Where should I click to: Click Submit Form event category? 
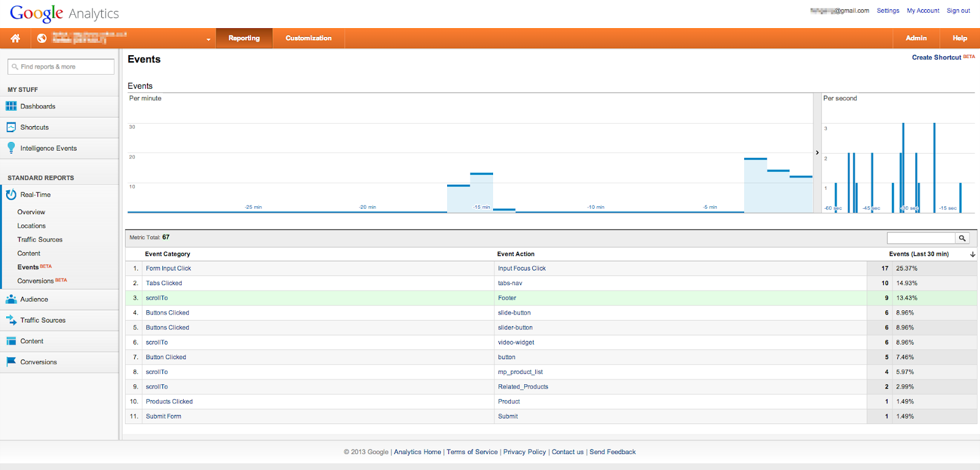(164, 416)
